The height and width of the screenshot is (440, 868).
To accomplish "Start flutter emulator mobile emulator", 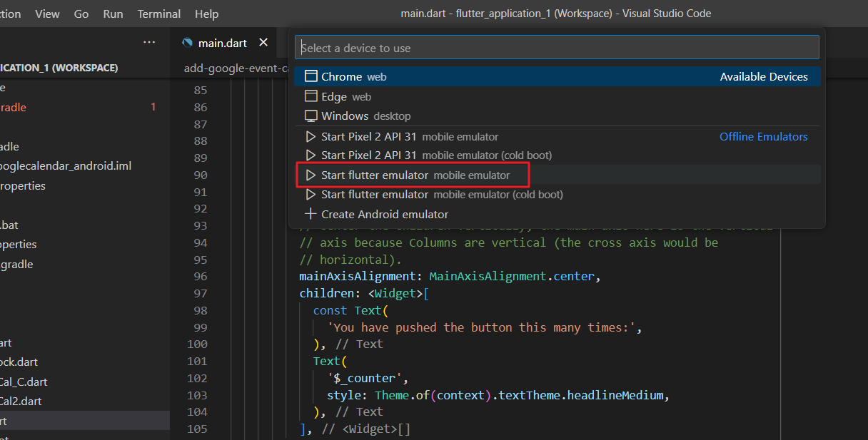I will click(x=557, y=175).
